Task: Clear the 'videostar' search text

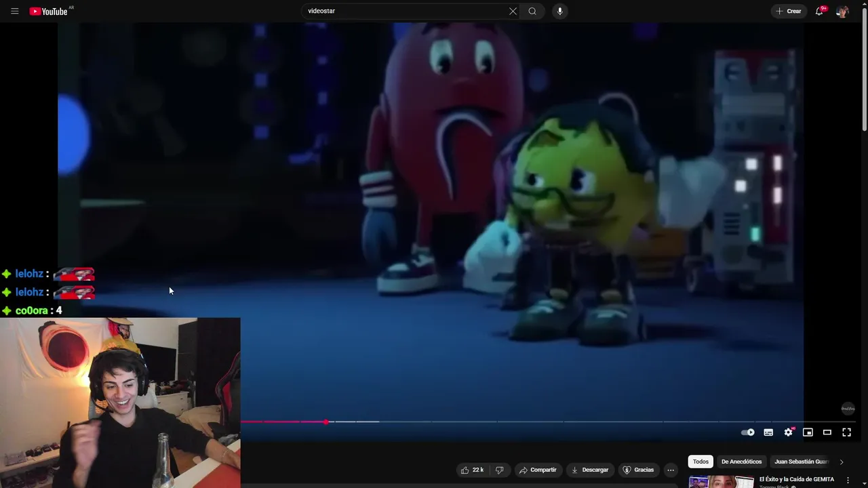Action: [513, 11]
